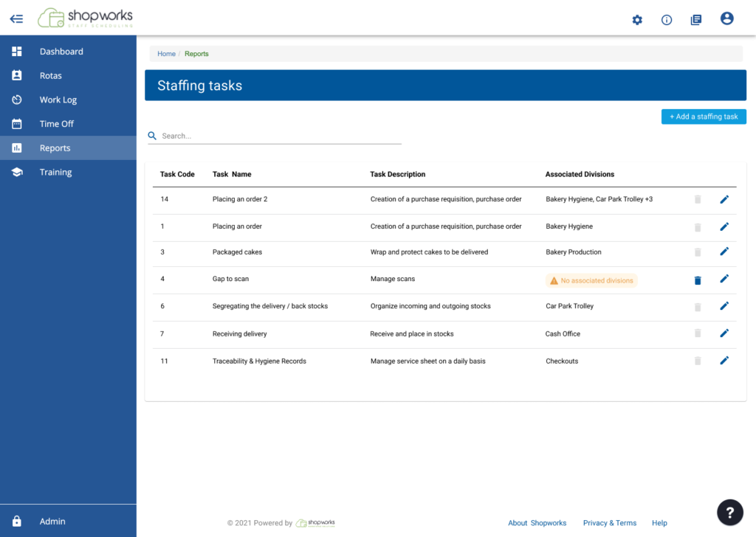Open the library documents icon in header
Viewport: 756px width, 537px height.
point(695,20)
